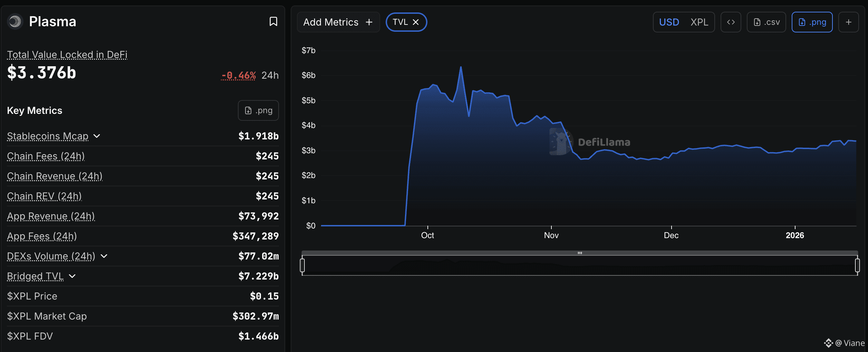Bookmark the Plasma chain
Screen dimensions: 868x352
coord(273,21)
